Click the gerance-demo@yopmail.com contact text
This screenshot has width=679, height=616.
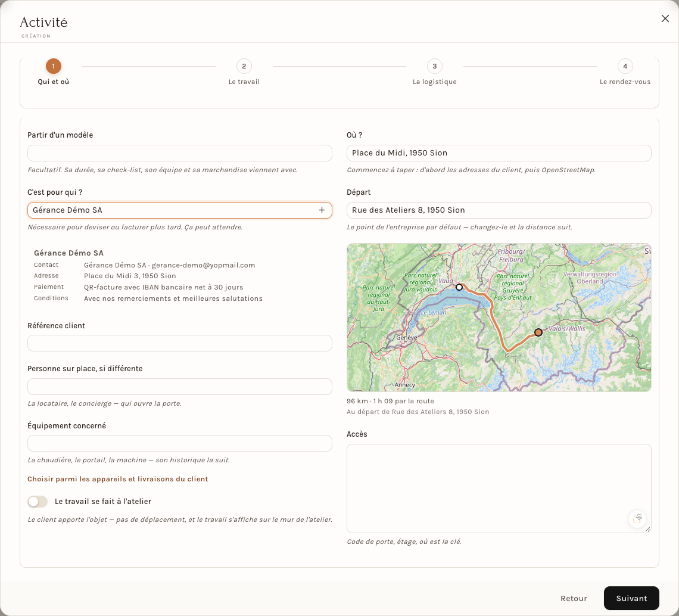pyautogui.click(x=203, y=265)
